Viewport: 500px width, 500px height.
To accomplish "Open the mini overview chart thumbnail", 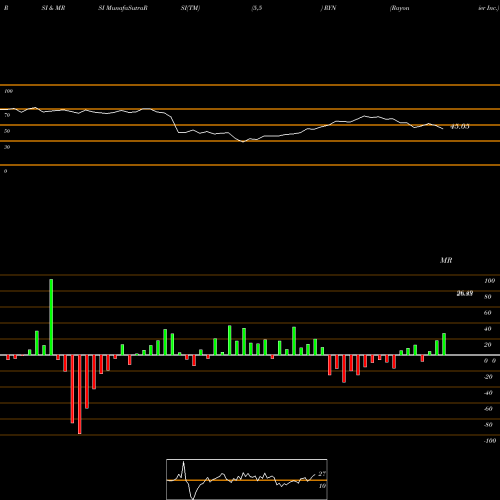I will coord(247,479).
